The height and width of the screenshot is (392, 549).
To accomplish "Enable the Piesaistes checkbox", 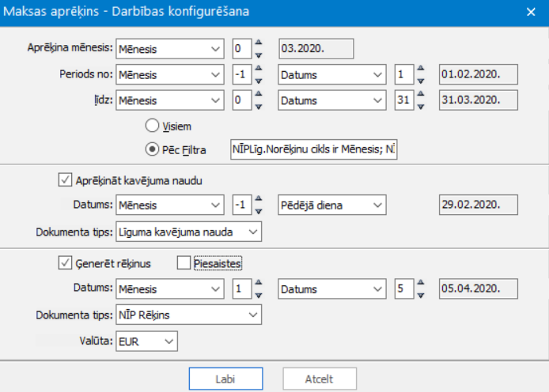I will point(184,263).
